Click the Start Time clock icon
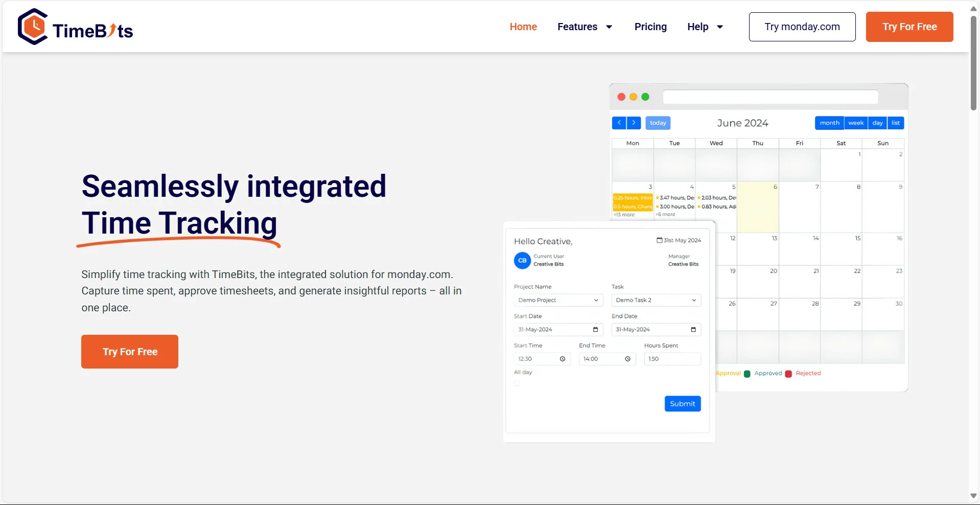The width and height of the screenshot is (980, 505). (563, 359)
